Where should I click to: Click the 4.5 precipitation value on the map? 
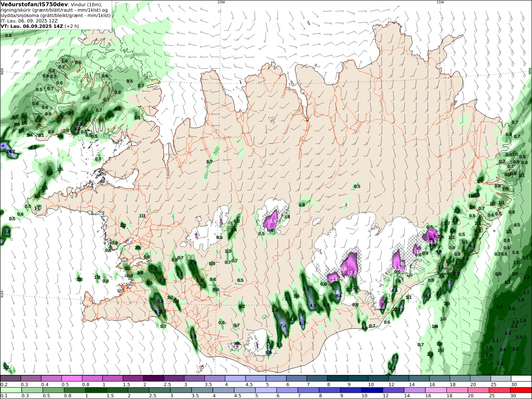tap(394, 291)
